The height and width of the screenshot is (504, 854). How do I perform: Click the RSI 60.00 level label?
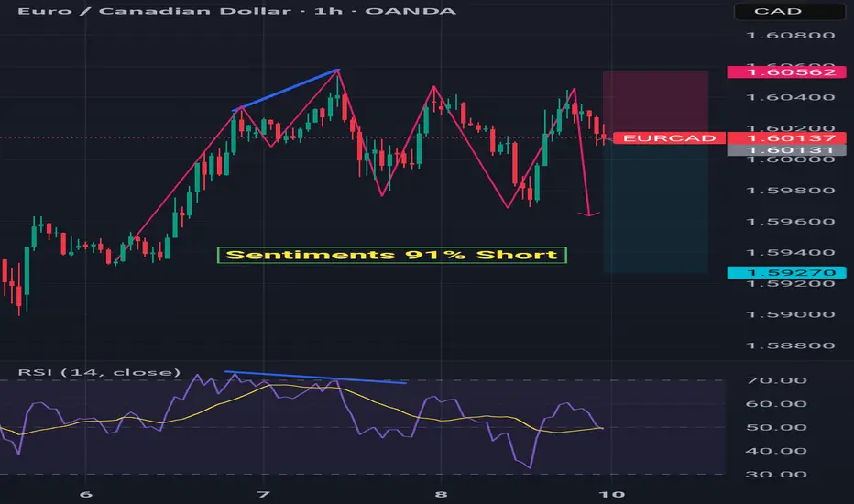point(776,404)
